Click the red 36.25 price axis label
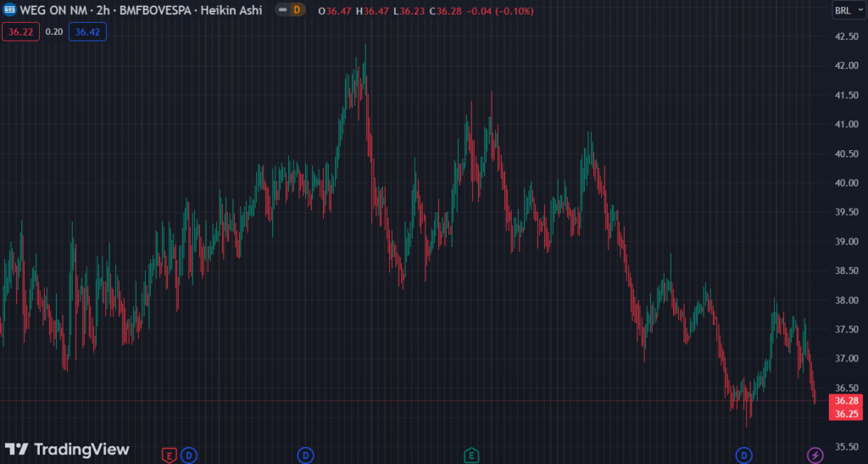The image size is (868, 464). (846, 414)
